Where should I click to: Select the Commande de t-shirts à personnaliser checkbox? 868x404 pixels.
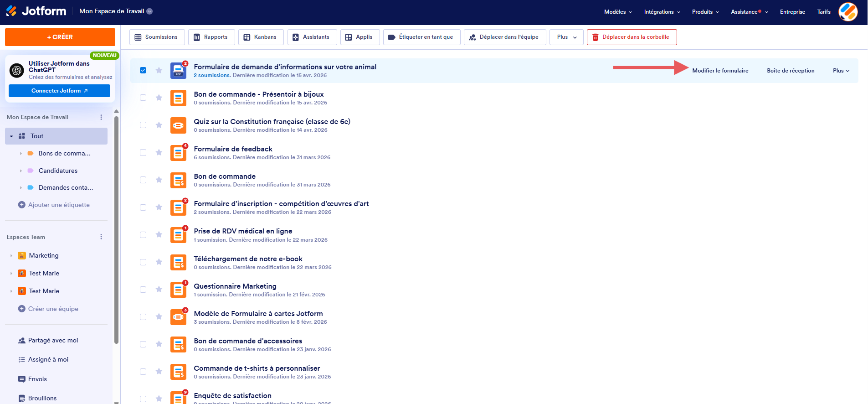pyautogui.click(x=143, y=372)
